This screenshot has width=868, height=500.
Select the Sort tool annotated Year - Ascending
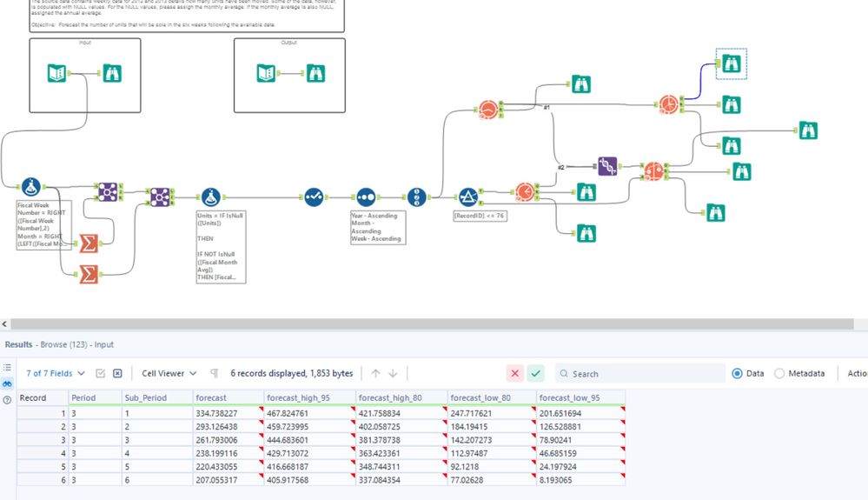point(366,197)
